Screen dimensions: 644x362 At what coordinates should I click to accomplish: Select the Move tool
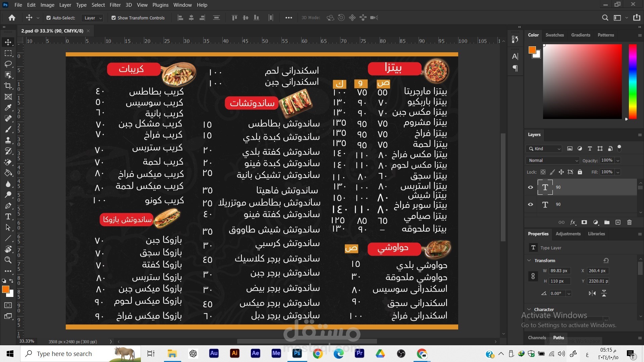pos(8,42)
